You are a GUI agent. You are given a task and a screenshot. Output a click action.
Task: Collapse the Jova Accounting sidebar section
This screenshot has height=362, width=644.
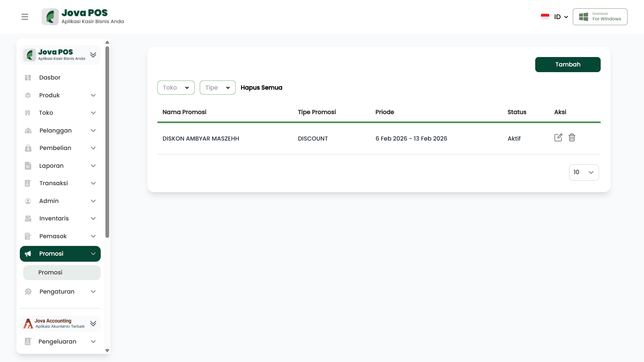93,323
